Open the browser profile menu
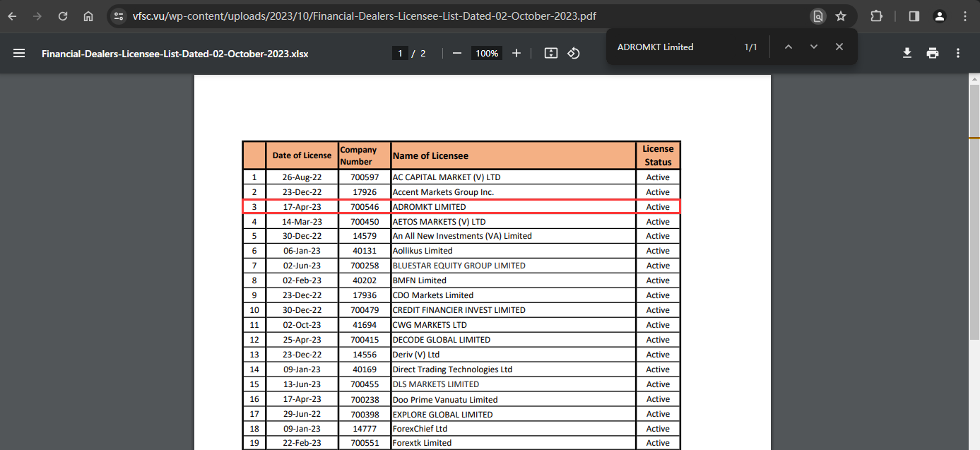Viewport: 980px width, 450px height. (x=939, y=16)
